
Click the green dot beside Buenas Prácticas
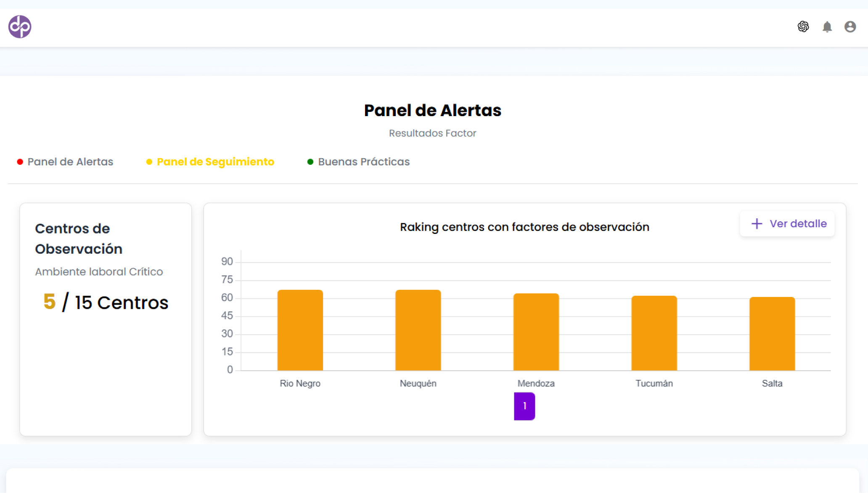[310, 162]
